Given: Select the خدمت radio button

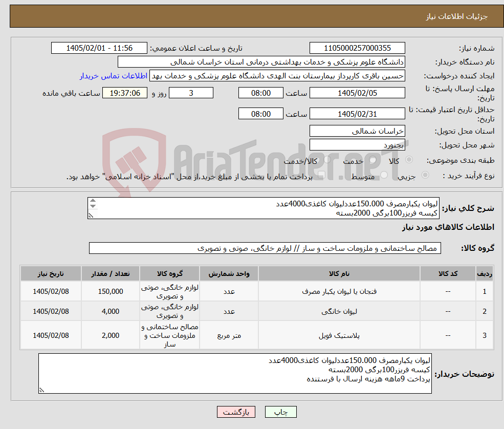Looking at the screenshot, I should coord(373,160).
